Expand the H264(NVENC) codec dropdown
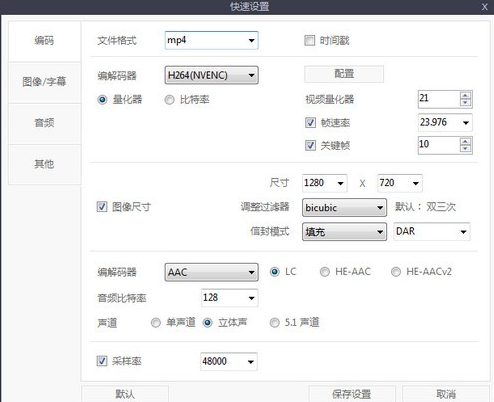 (x=211, y=75)
